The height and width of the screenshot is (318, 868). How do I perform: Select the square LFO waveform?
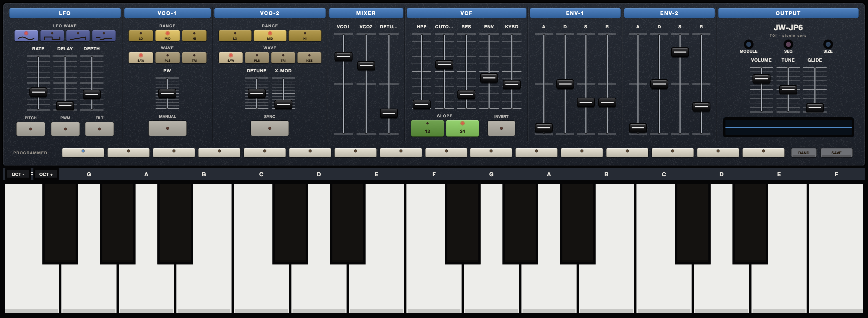click(x=52, y=36)
